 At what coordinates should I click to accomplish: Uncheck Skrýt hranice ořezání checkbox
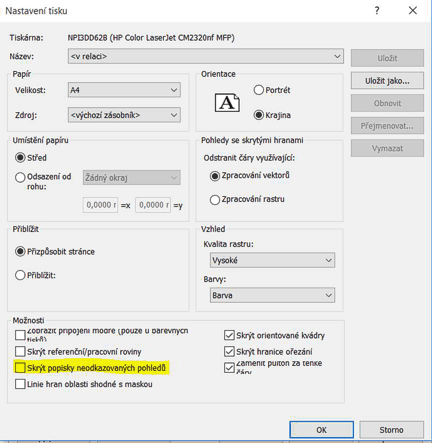[229, 351]
